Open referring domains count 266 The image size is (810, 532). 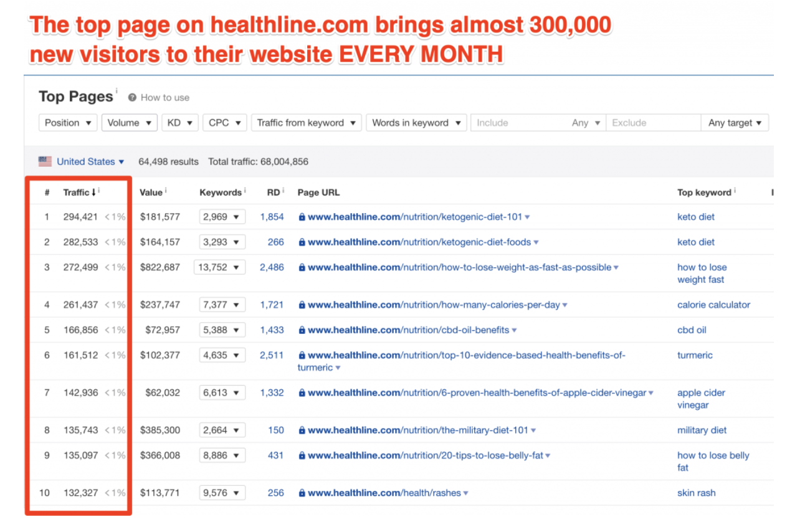[275, 242]
